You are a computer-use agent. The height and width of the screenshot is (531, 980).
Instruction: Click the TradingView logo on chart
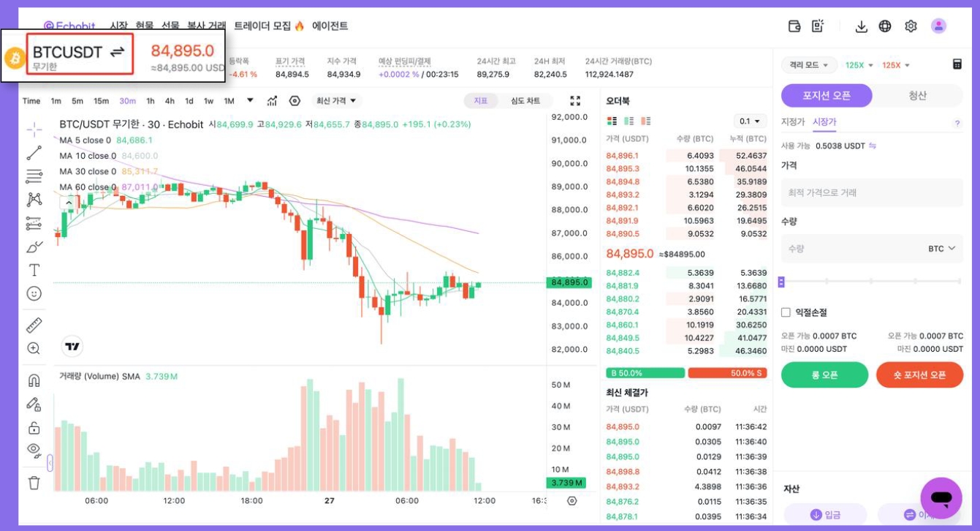[x=72, y=347]
